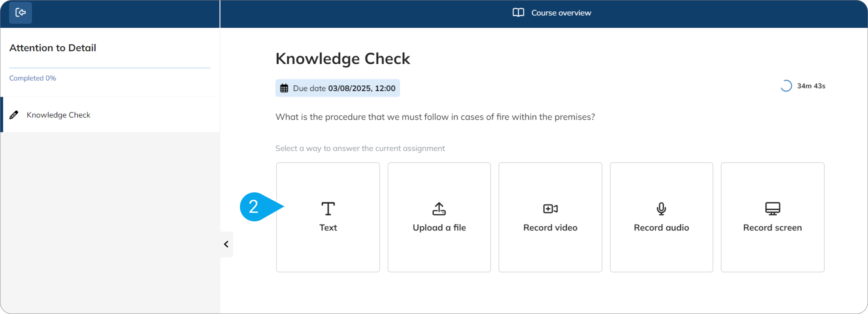Choose the Record screen option label
Screen dimensions: 868x314
click(x=773, y=228)
